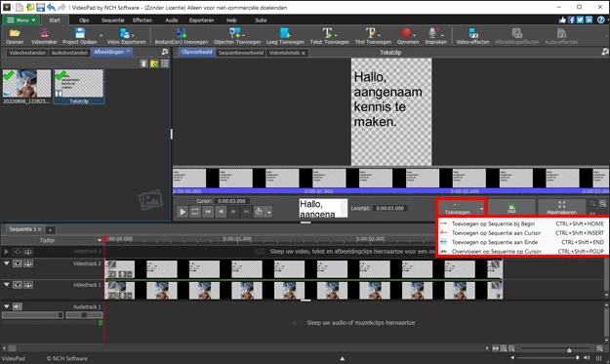The image size is (610, 364).
Task: Click the new folder icon in bin
Action: pos(154,63)
